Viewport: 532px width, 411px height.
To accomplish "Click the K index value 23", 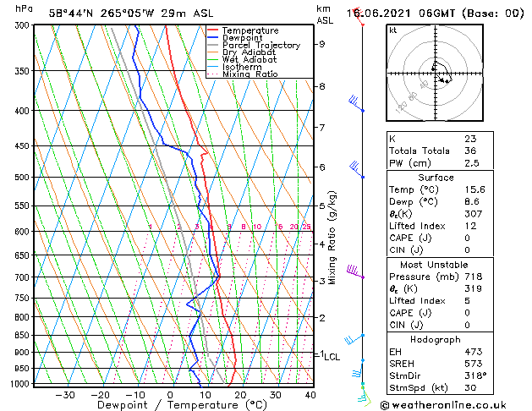I will click(x=470, y=139).
